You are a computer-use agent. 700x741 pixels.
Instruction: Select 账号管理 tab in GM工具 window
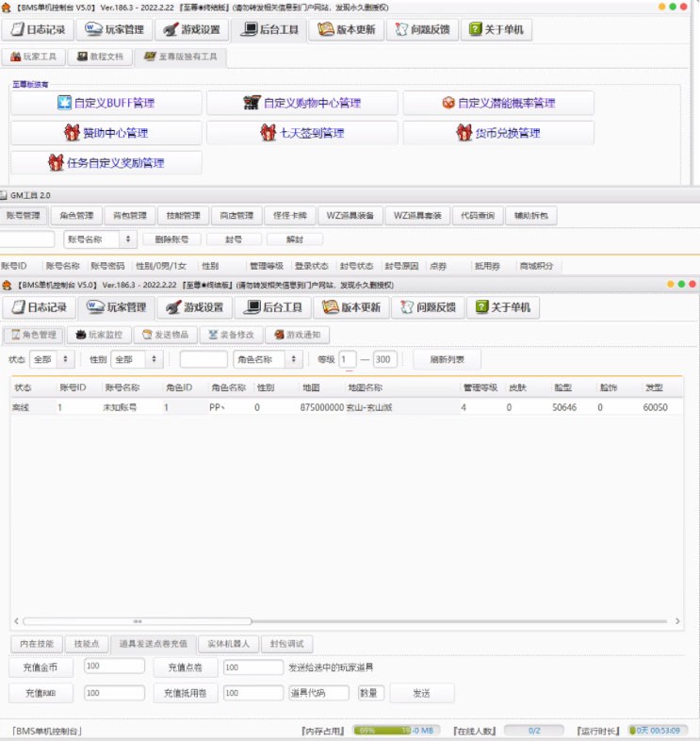pyautogui.click(x=24, y=216)
